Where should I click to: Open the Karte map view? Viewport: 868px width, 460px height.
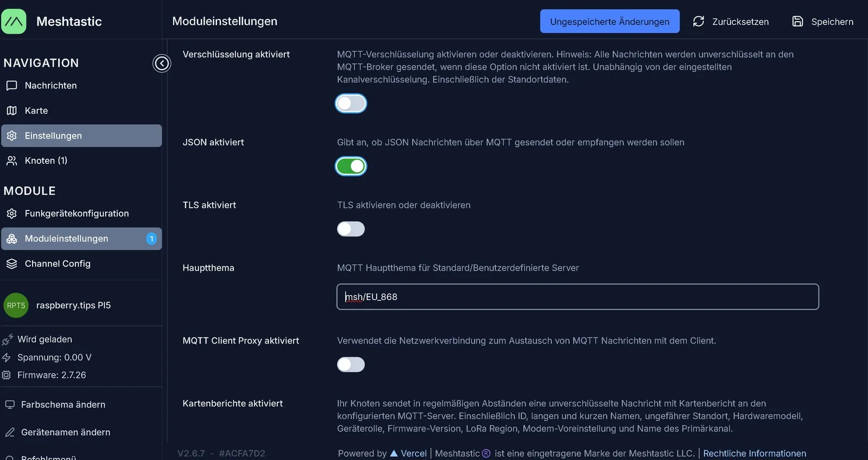(81, 111)
